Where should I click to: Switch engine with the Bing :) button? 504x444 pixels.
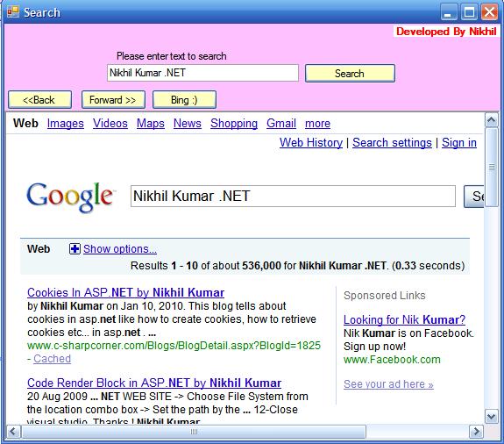click(184, 100)
